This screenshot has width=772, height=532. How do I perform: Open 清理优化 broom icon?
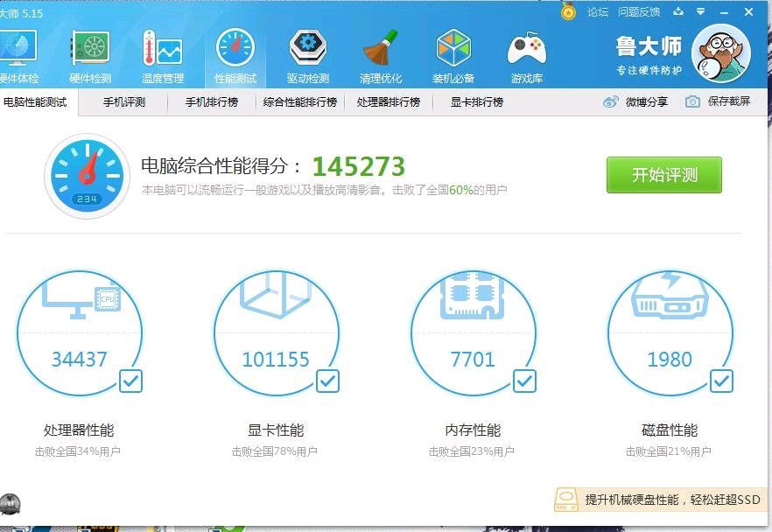[x=380, y=48]
